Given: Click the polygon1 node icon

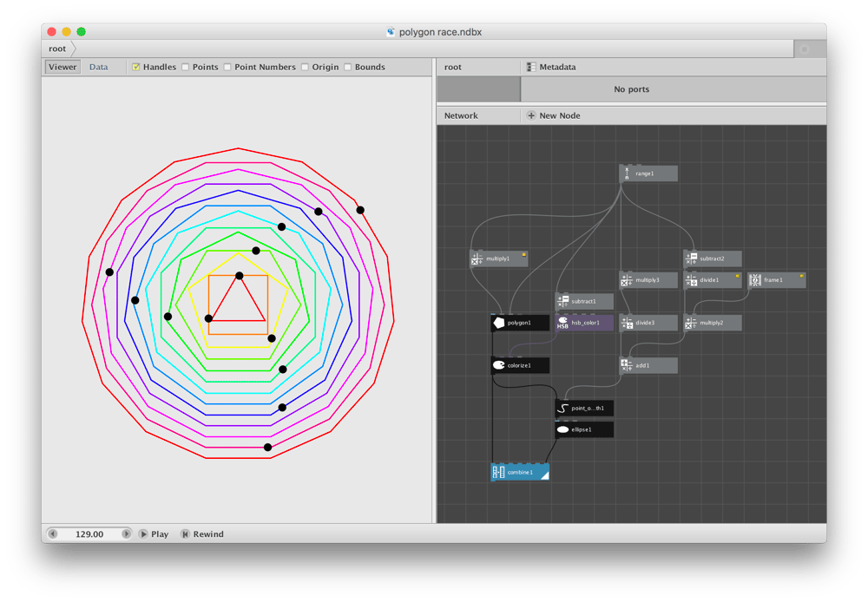Looking at the screenshot, I should [499, 323].
